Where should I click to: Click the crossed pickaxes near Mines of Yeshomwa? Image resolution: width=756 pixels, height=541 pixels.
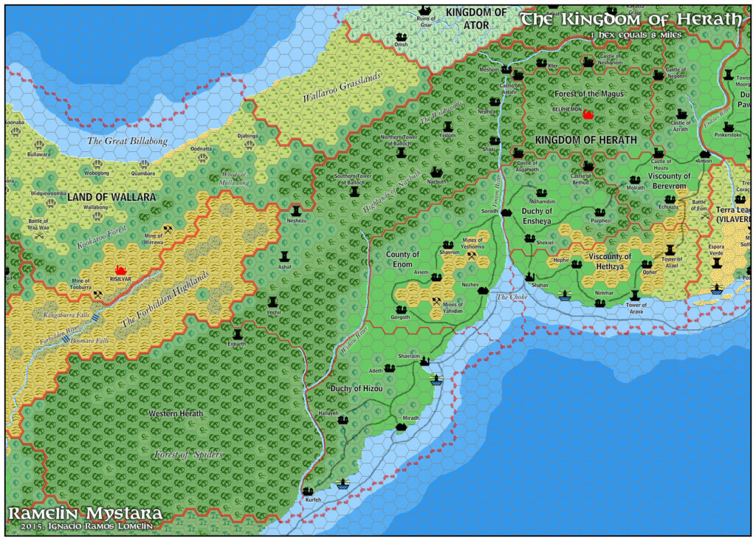coord(470,255)
